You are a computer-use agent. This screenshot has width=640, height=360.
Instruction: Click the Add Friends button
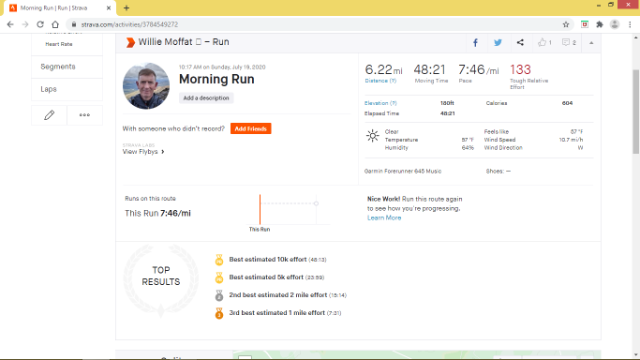251,129
